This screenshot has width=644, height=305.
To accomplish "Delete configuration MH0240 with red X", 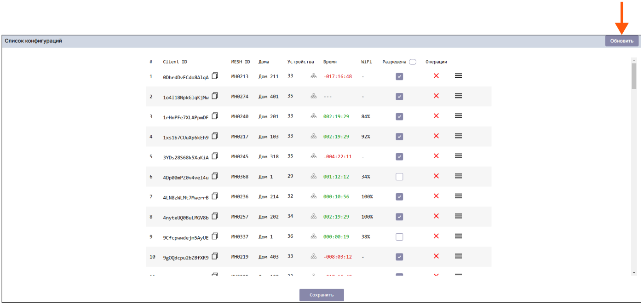I will 436,116.
